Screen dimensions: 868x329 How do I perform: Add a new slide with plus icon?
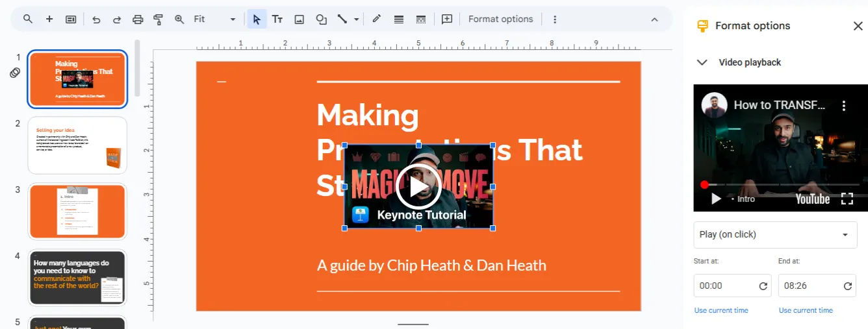coord(49,19)
